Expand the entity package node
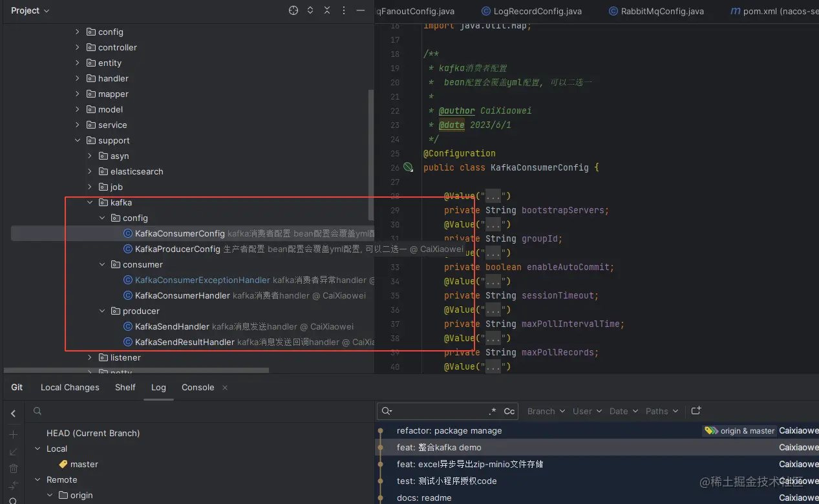 tap(78, 63)
